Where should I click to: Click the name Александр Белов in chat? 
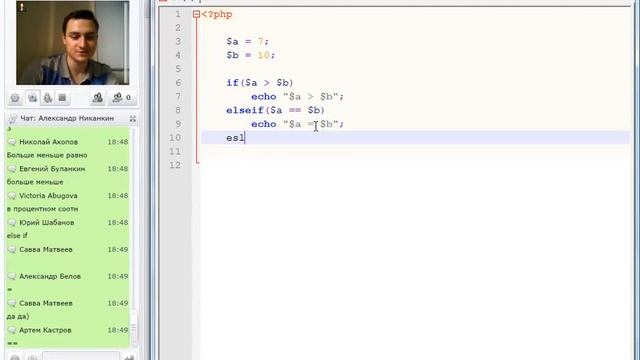(50, 277)
